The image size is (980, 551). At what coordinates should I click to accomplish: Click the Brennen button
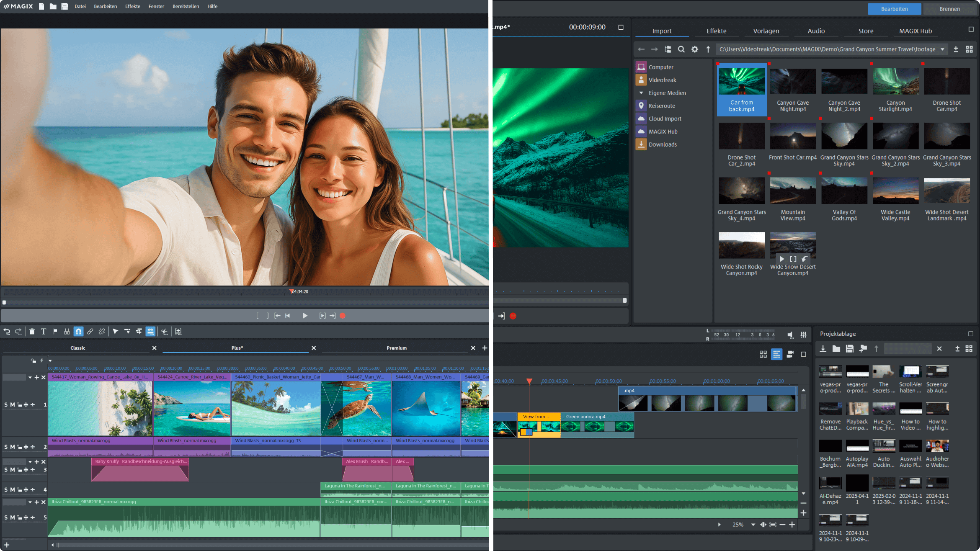point(949,9)
